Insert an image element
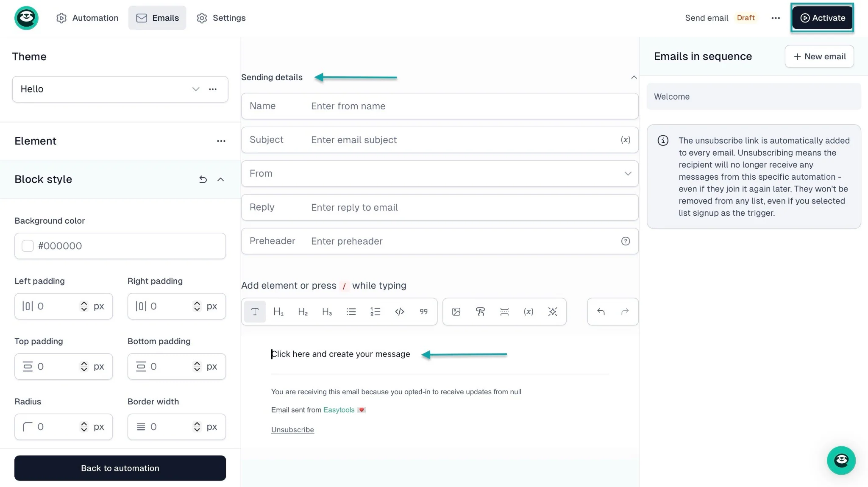Screen dimensions: 868x487 click(456, 312)
